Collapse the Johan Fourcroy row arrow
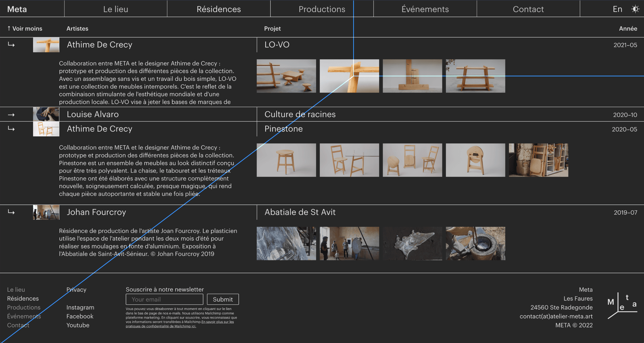 11,212
